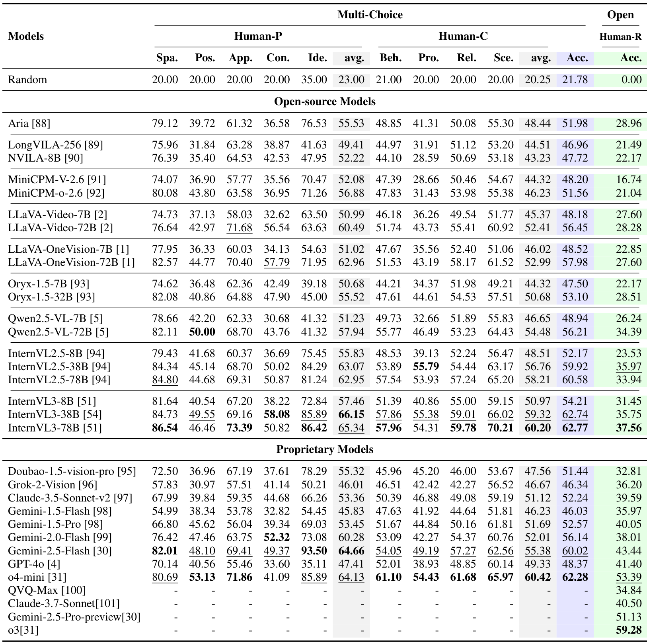This screenshot has height=644, width=647.
Task: Select the Gemini-1.5-Flash [98] row label
Action: pos(60,511)
